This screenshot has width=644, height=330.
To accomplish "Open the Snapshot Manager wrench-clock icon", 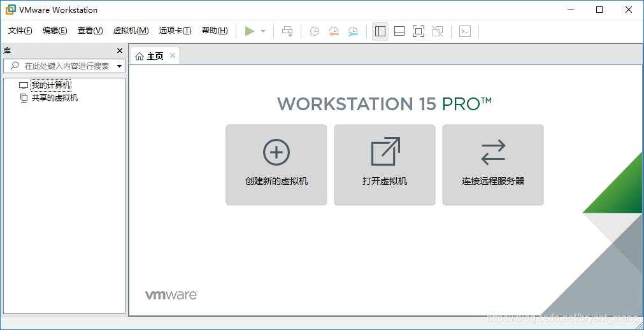I will pyautogui.click(x=353, y=31).
